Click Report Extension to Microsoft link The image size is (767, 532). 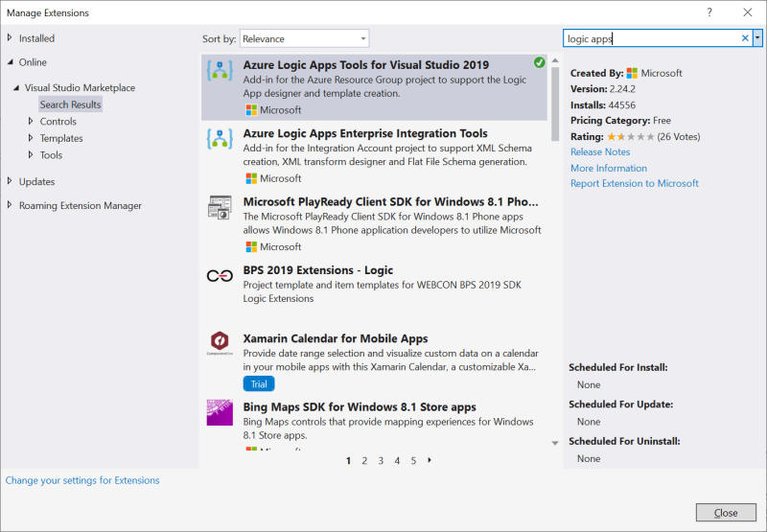[x=635, y=183]
